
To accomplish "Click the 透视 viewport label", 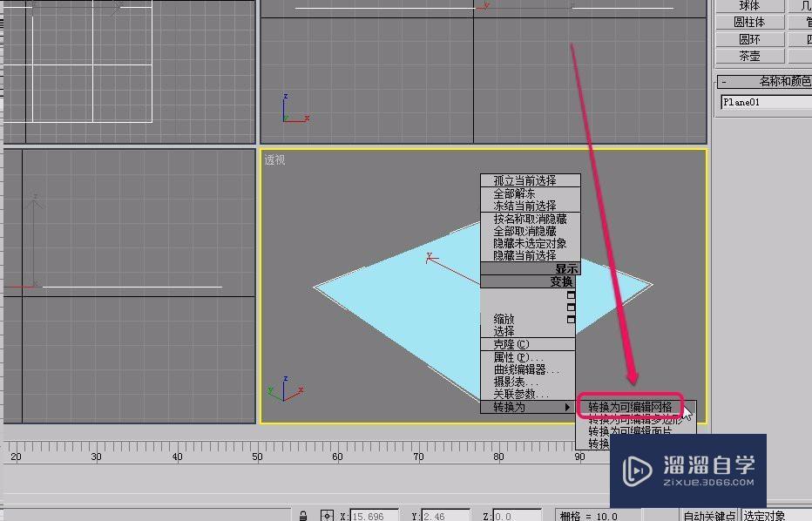I will point(274,160).
